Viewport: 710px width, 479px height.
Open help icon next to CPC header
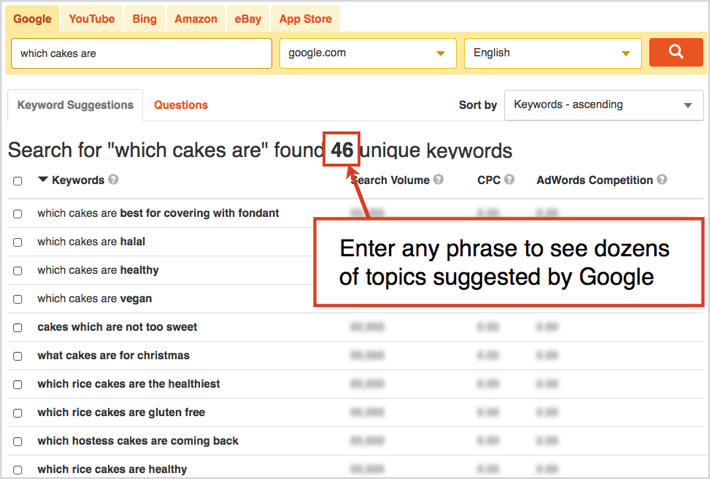click(x=509, y=179)
